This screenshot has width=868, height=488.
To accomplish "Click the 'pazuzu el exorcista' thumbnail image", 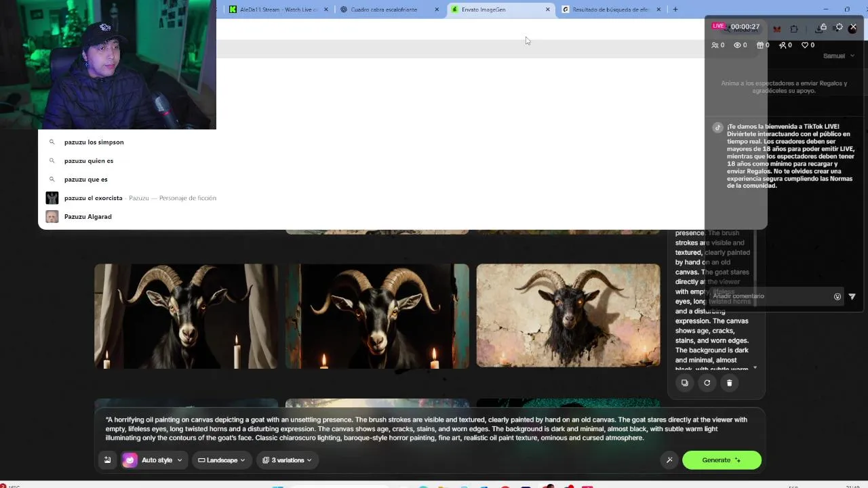I will pos(52,198).
